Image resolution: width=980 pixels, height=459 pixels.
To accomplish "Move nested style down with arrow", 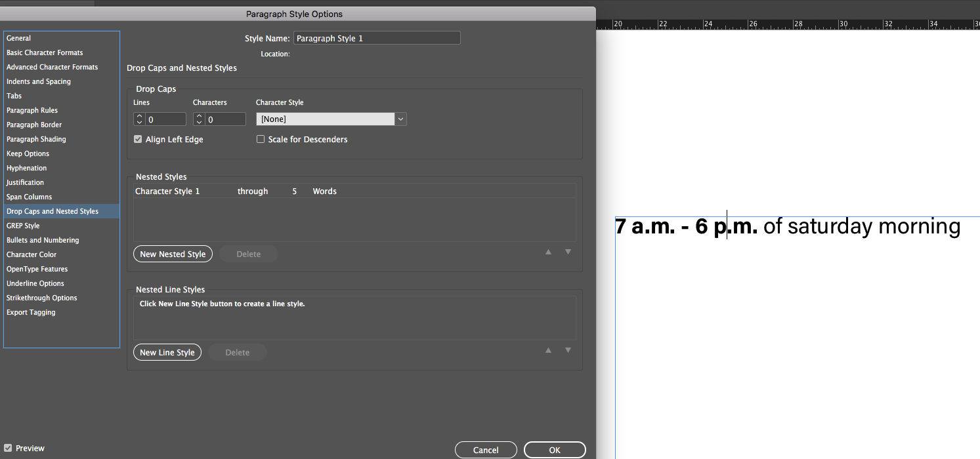I will coord(568,252).
